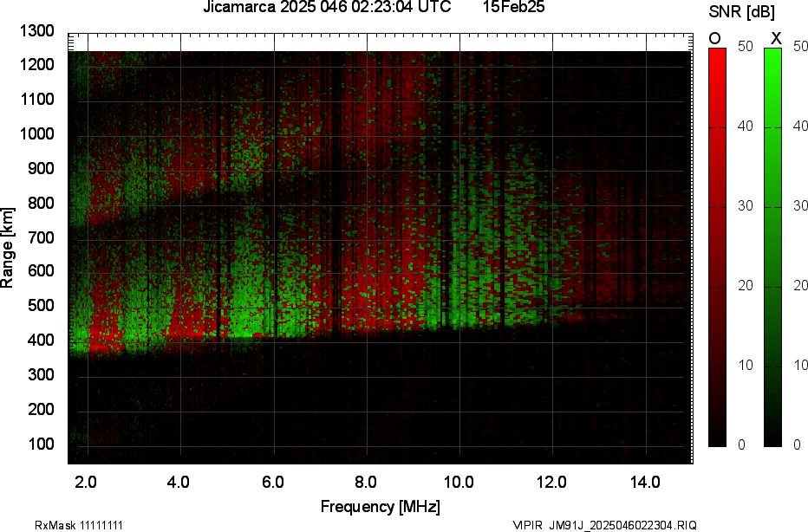Click the 10 label on the red scale
This screenshot has width=808, height=532.
coord(745,365)
